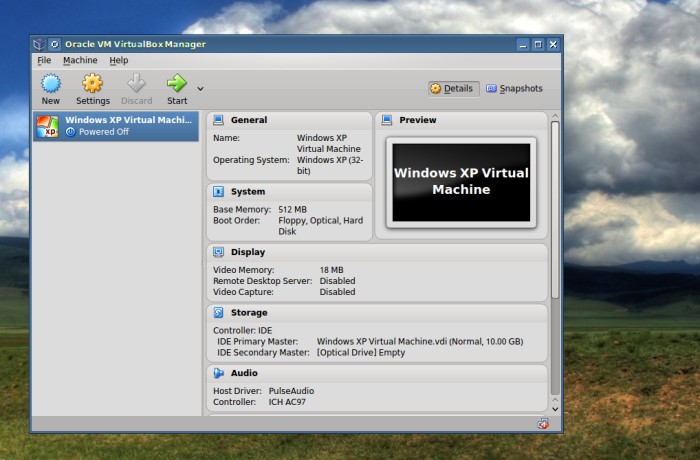Open VM Settings gear icon

pyautogui.click(x=92, y=84)
